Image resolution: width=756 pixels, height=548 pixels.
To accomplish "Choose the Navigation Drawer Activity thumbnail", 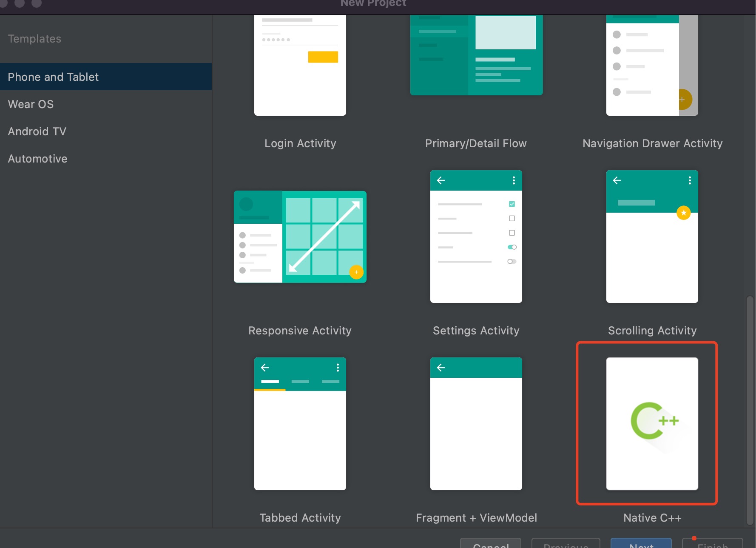I will point(652,65).
